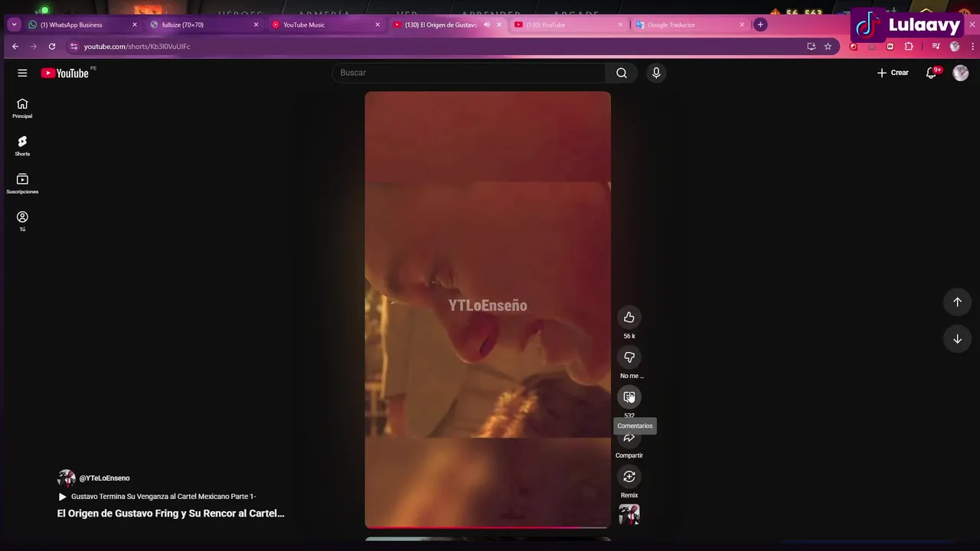Start voice search with the microphone

pyautogui.click(x=656, y=73)
